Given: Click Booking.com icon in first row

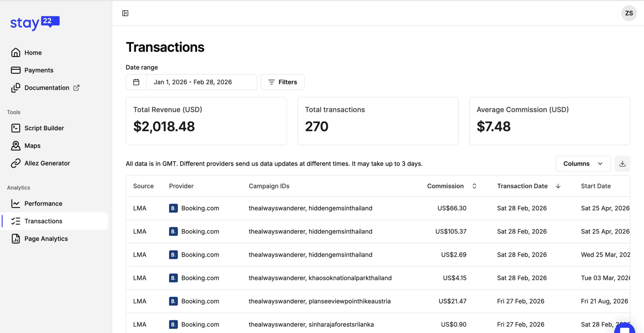Looking at the screenshot, I should [173, 208].
